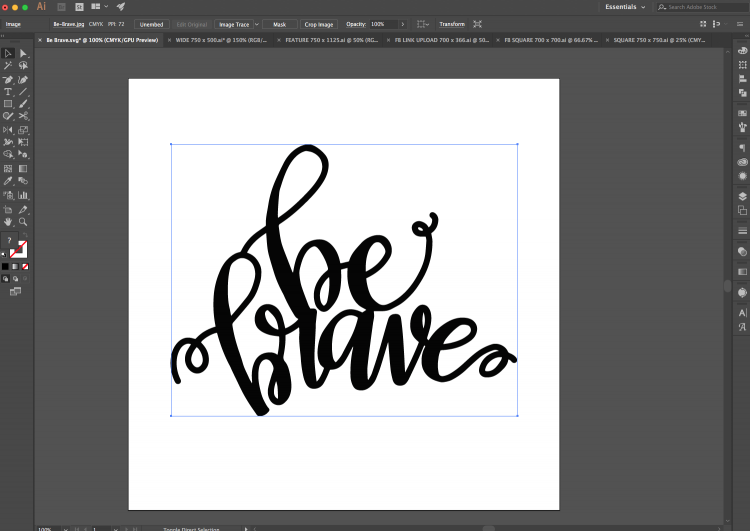Image resolution: width=750 pixels, height=531 pixels.
Task: Click the Fill swatch with question mark
Action: pos(9,241)
